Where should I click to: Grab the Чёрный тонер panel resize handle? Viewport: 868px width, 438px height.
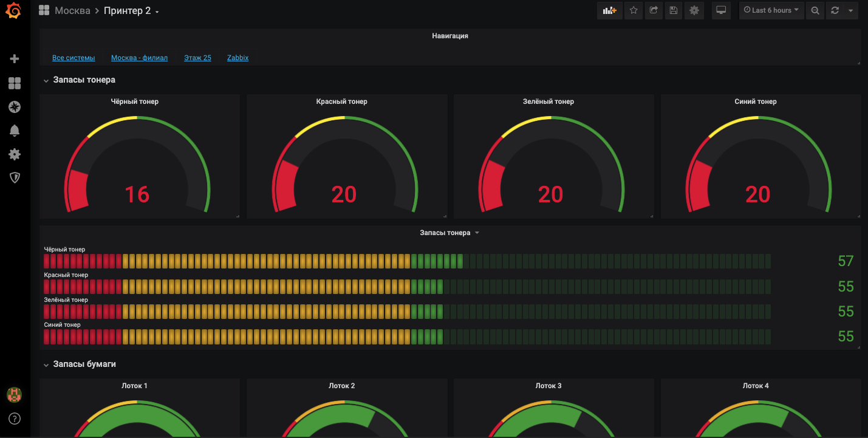238,216
